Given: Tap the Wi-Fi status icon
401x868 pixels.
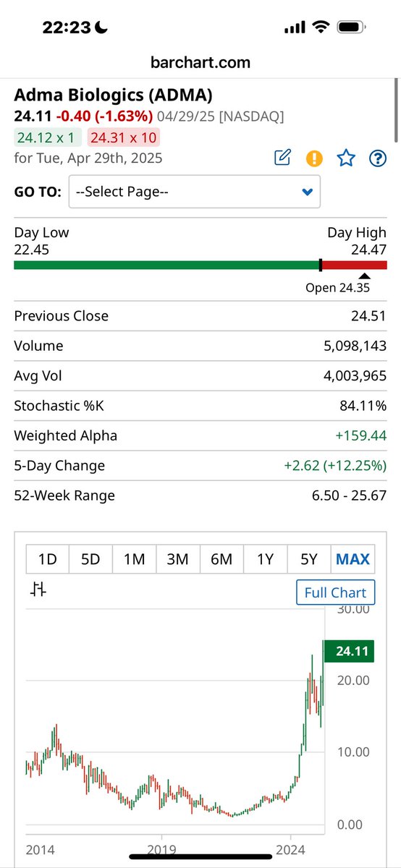Looking at the screenshot, I should (x=320, y=27).
